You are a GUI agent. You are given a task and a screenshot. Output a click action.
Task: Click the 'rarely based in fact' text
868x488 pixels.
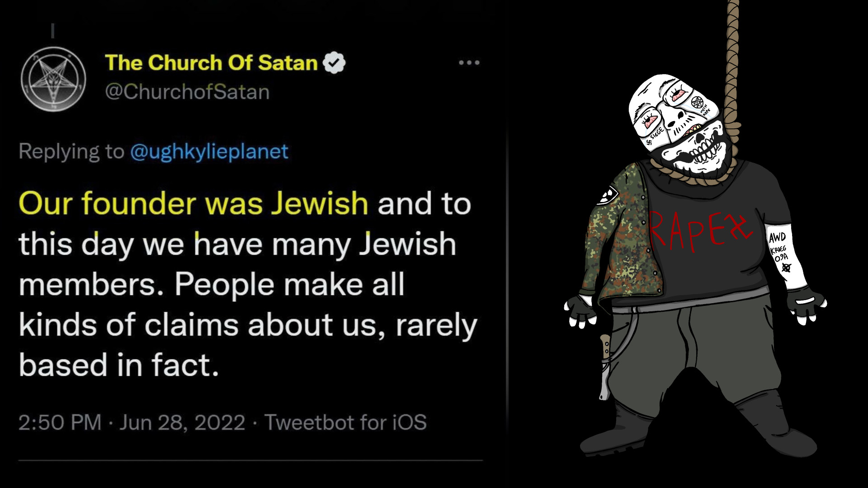[x=248, y=345]
